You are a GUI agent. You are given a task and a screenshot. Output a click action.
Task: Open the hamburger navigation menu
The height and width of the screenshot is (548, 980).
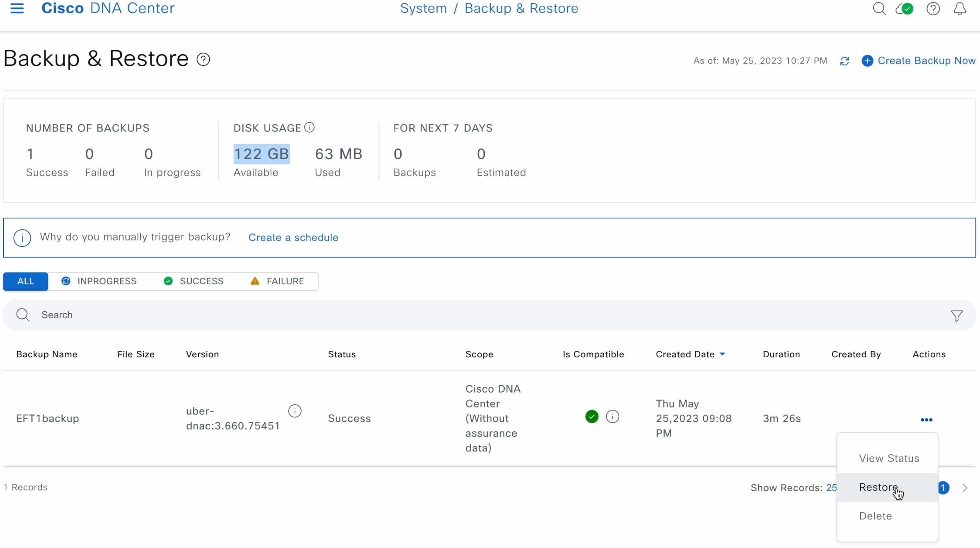point(17,8)
